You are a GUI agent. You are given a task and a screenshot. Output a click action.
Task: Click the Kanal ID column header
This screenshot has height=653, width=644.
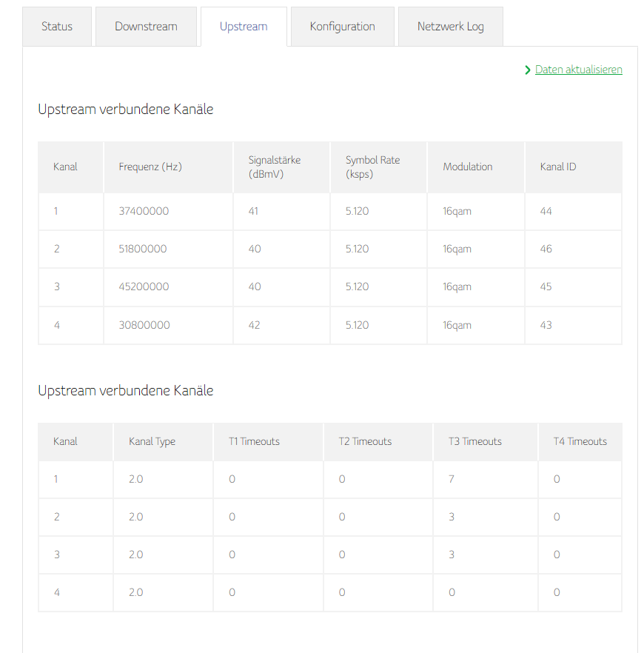pos(558,167)
